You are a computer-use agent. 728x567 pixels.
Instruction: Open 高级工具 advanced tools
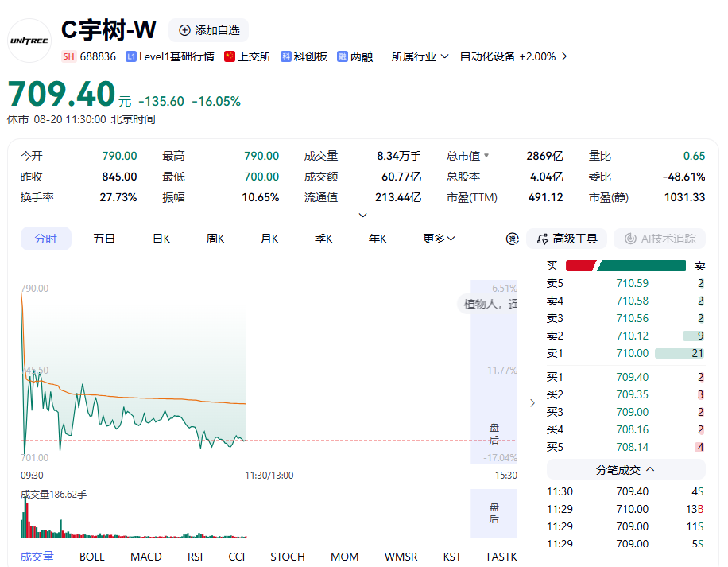click(x=567, y=239)
